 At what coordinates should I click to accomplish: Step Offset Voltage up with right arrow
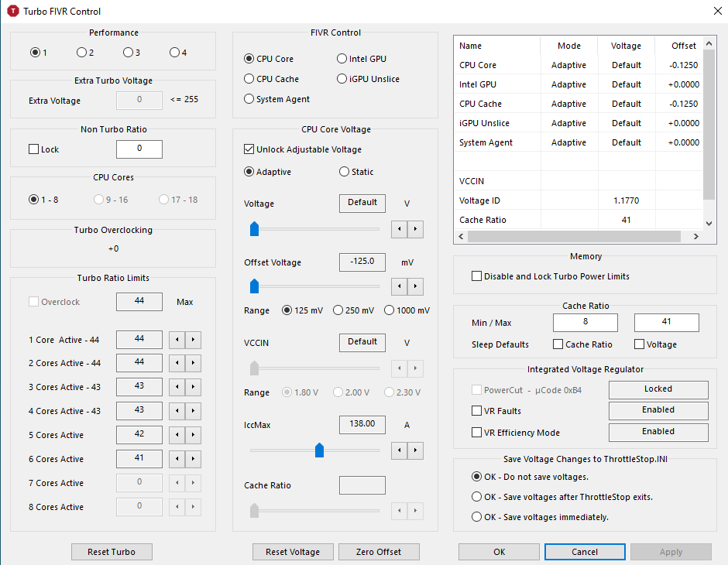pos(416,286)
